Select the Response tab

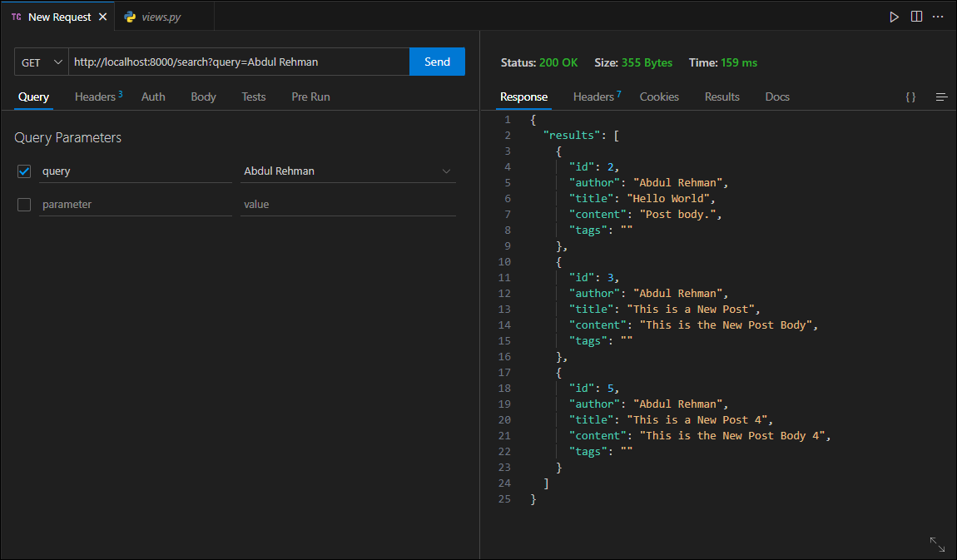(523, 97)
